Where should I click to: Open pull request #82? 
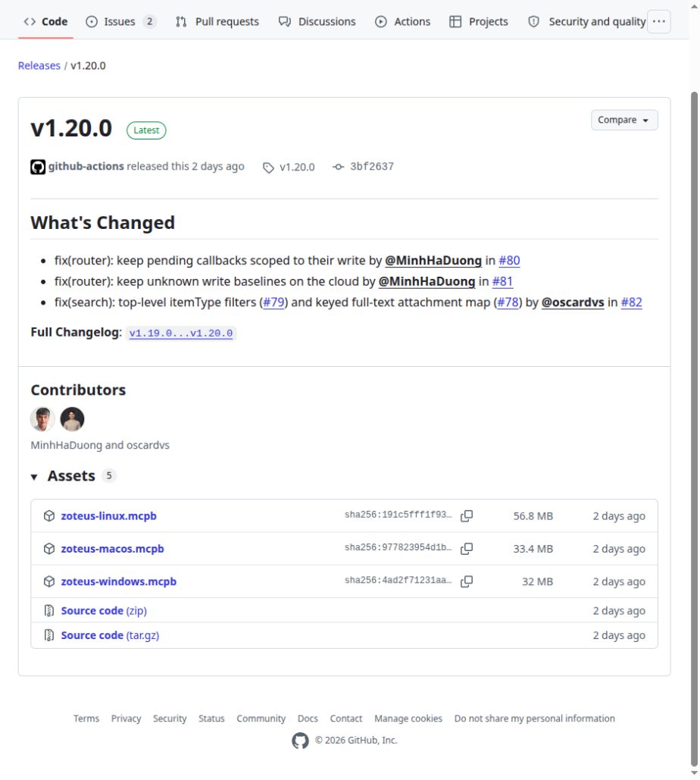(x=631, y=302)
